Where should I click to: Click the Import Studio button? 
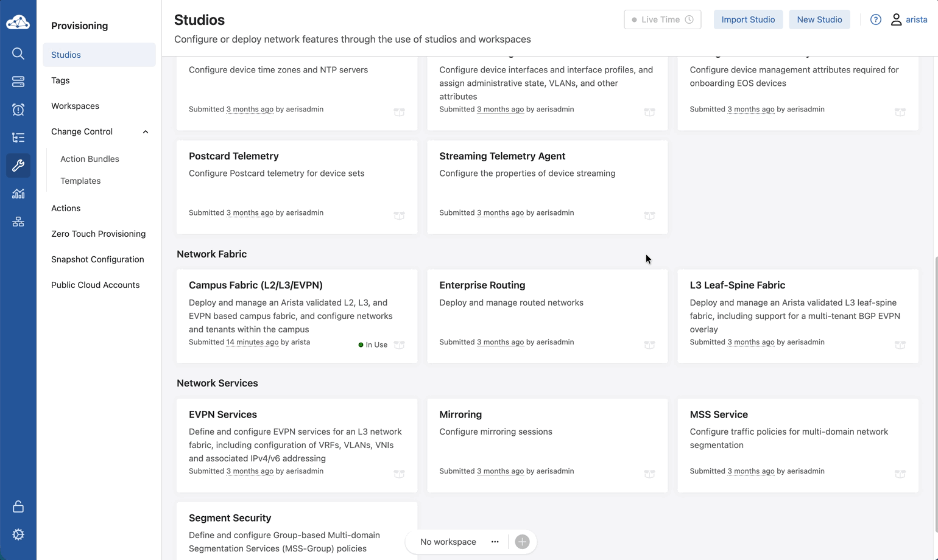pos(748,19)
